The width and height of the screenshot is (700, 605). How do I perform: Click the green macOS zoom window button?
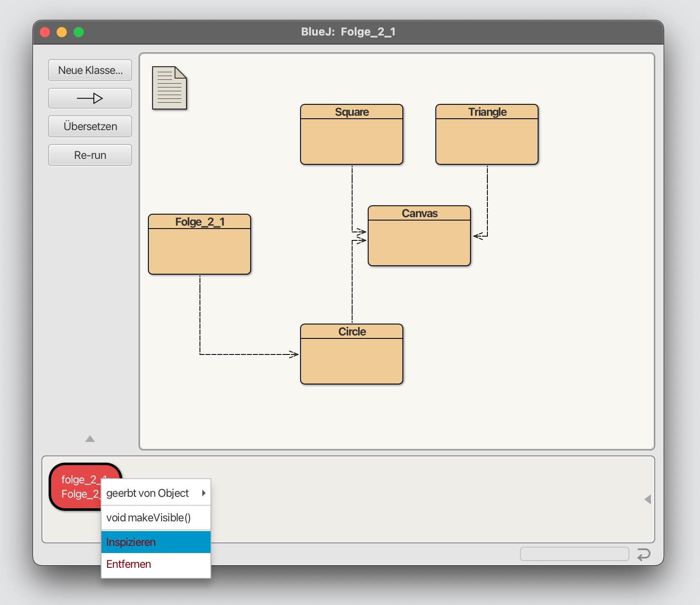coord(79,32)
